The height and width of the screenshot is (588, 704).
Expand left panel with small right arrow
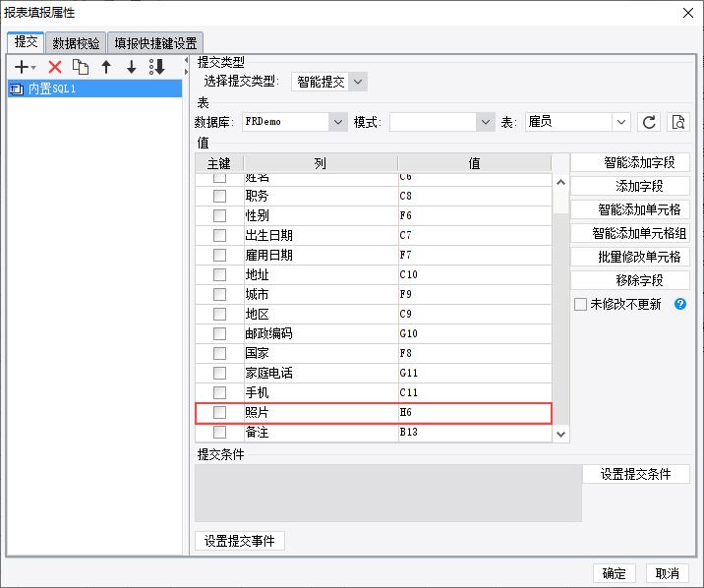coord(186,72)
